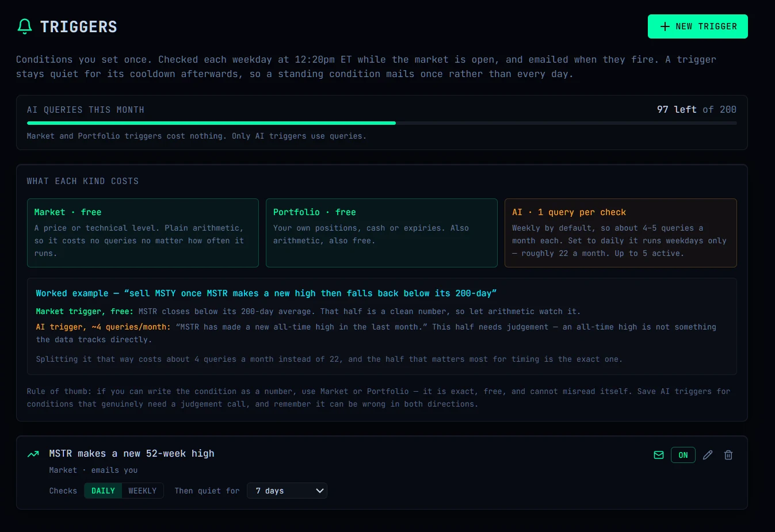This screenshot has height=532, width=775.
Task: Select the 'Portfolio · free' card
Action: click(381, 233)
